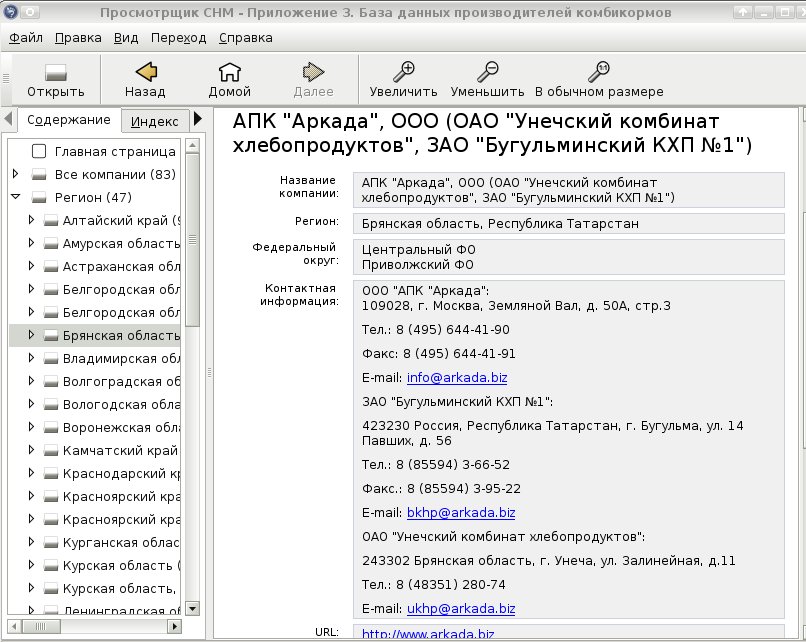Image resolution: width=806 pixels, height=642 pixels.
Task: Click the sidebar horizontal scroll-right arrow
Action: pyautogui.click(x=175, y=627)
